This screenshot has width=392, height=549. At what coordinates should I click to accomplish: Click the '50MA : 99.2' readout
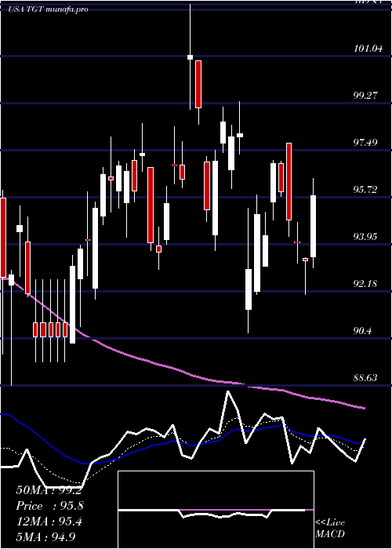click(49, 490)
